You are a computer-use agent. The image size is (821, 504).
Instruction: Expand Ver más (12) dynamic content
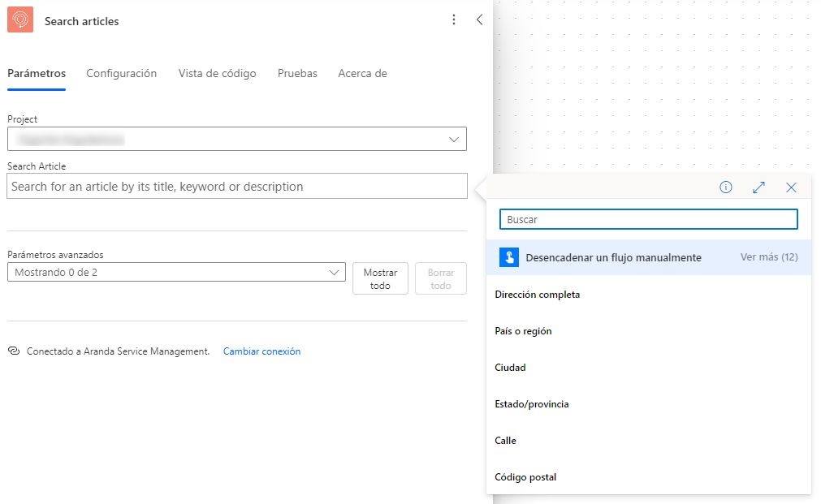point(768,257)
